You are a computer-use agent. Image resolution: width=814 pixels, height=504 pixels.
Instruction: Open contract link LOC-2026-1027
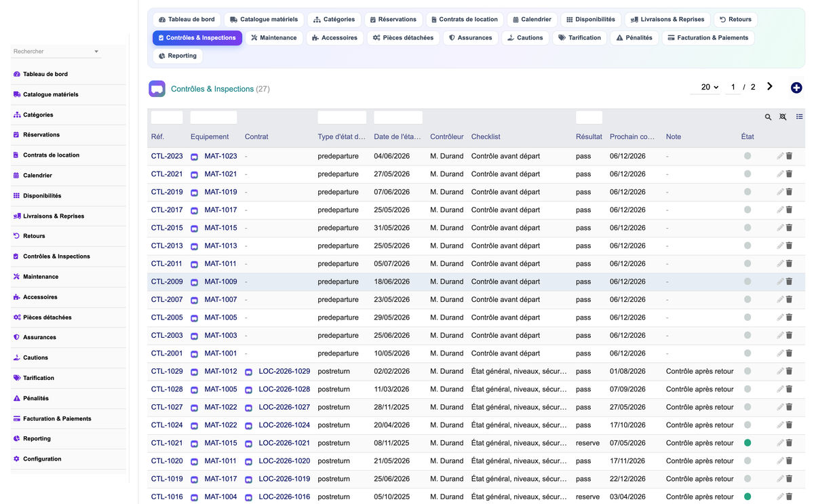click(284, 408)
